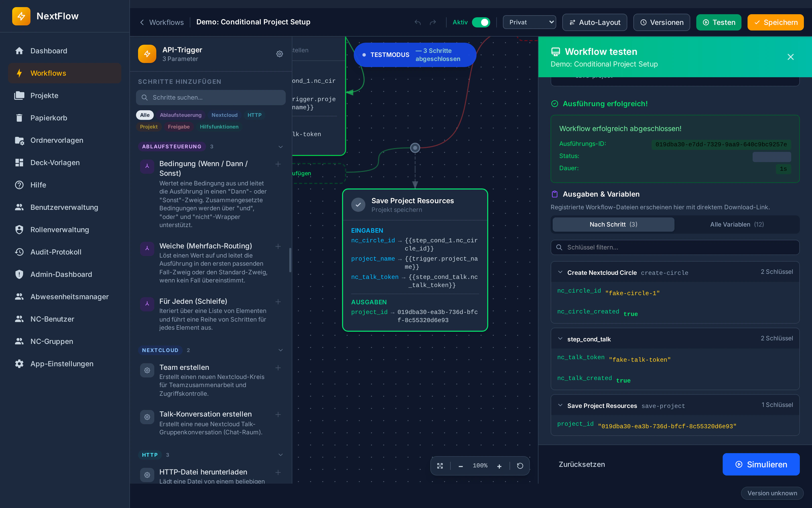Collapse Save Project Resources output group
The width and height of the screenshot is (812, 508).
[560, 405]
